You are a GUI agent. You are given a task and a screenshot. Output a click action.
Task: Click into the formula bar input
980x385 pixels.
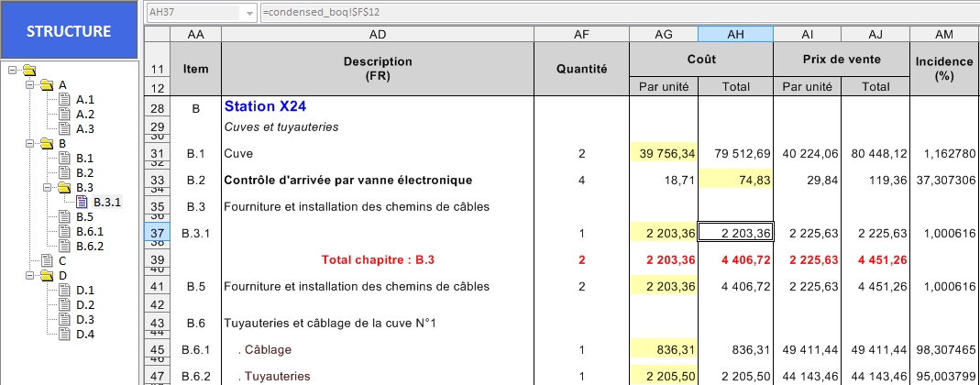click(x=619, y=13)
